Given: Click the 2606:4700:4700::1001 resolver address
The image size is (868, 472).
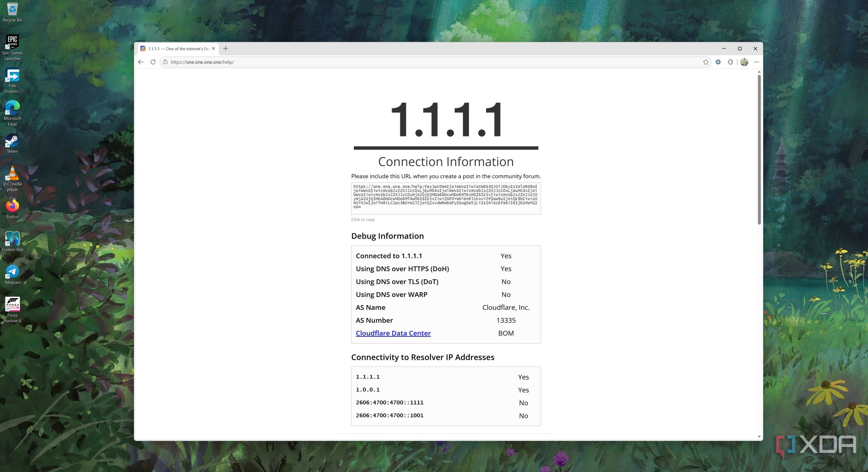Looking at the screenshot, I should [390, 415].
